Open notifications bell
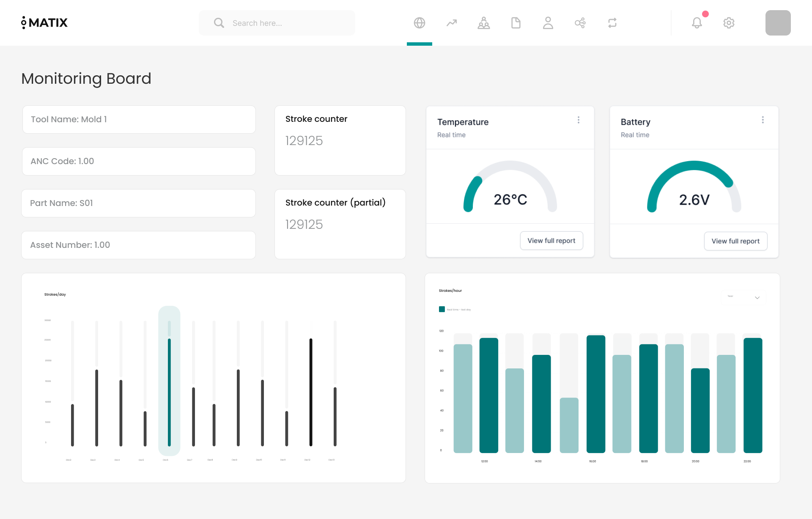 697,23
